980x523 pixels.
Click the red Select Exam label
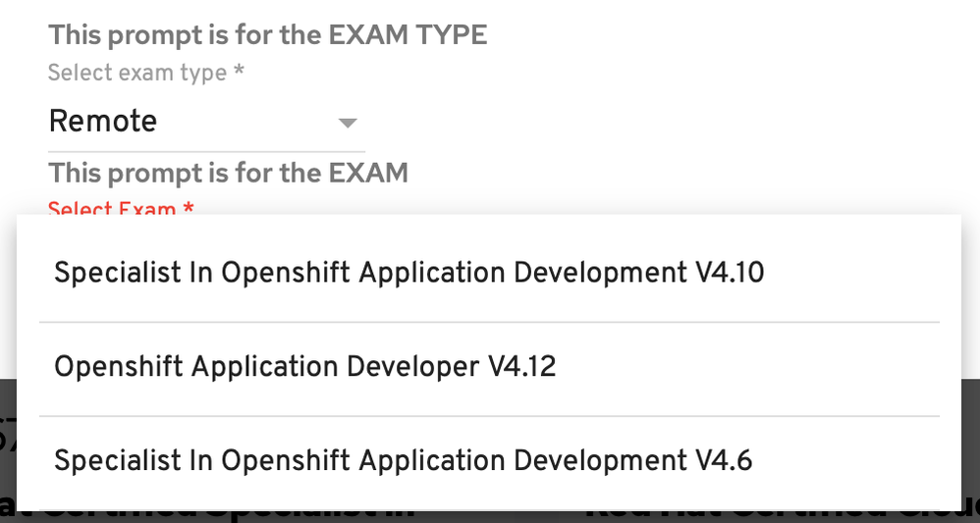pyautogui.click(x=112, y=209)
